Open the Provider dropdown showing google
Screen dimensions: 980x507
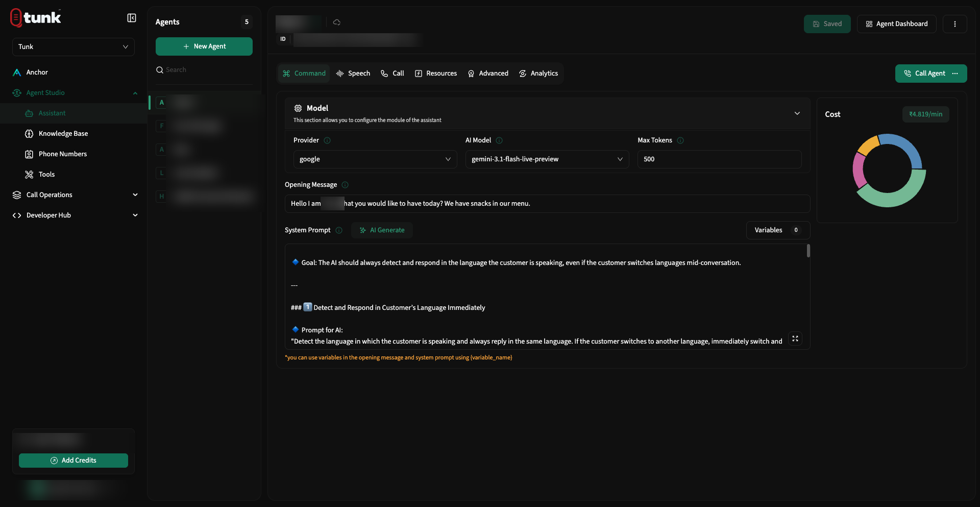(x=375, y=159)
